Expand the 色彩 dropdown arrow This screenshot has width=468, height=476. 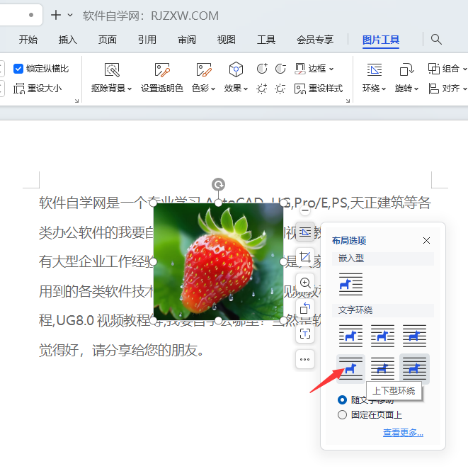[x=213, y=89]
